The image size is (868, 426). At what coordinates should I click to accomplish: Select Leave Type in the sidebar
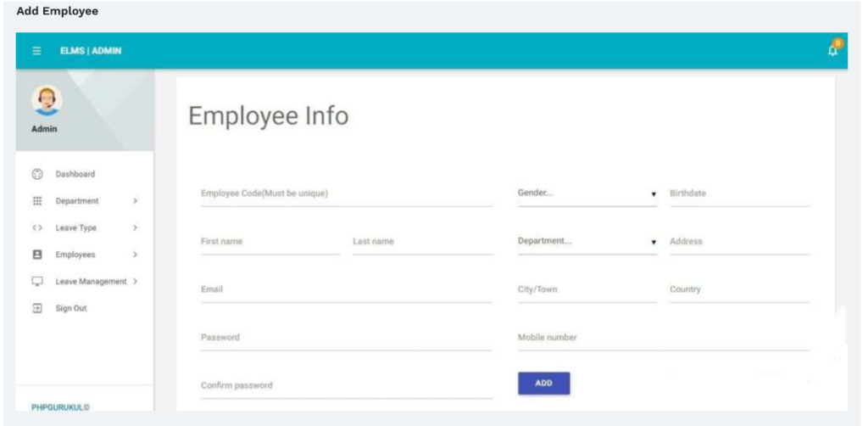[x=75, y=227]
